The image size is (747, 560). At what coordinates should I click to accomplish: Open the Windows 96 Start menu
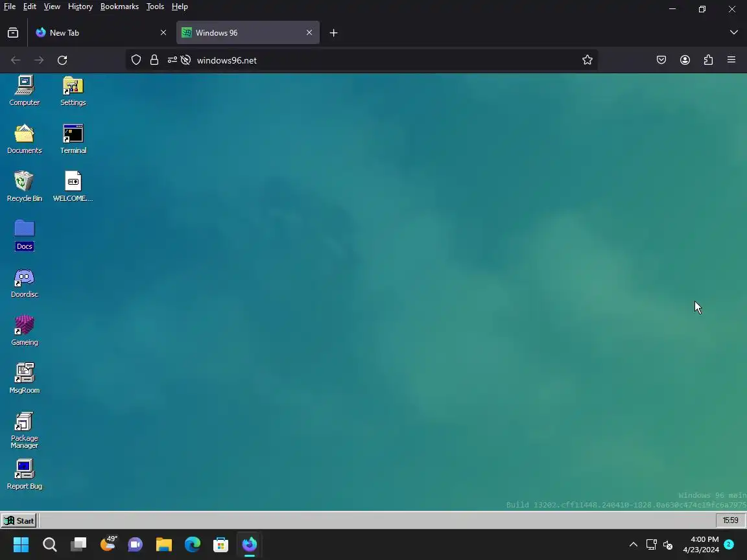pos(19,520)
